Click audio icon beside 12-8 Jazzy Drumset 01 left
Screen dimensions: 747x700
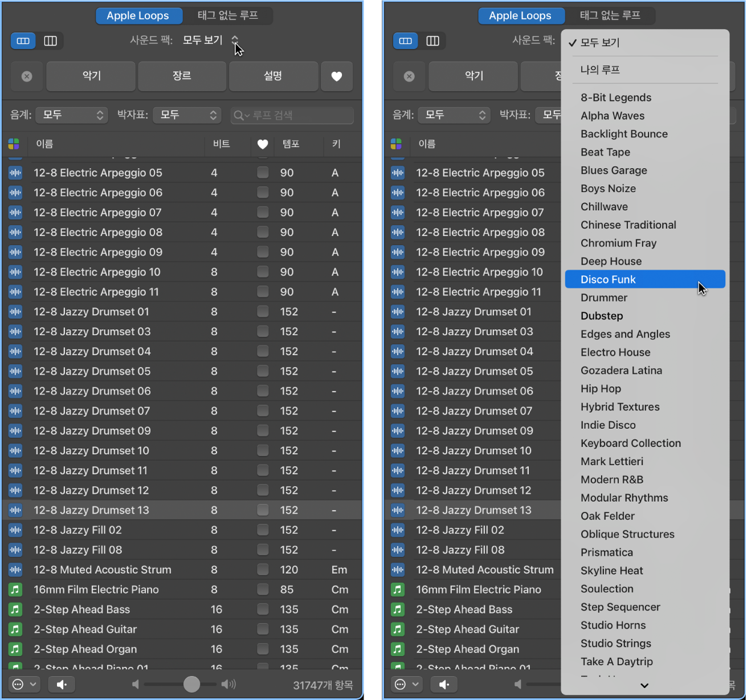pyautogui.click(x=15, y=312)
